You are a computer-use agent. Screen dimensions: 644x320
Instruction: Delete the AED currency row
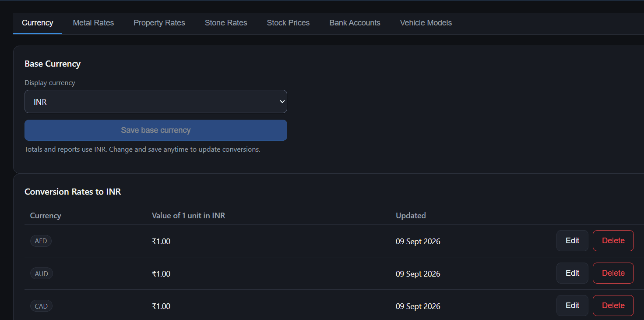[613, 241]
